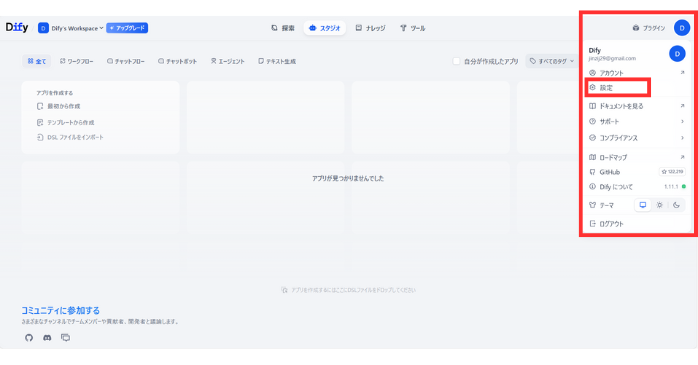Open the Discord community icon
698x365 pixels.
[x=47, y=338]
